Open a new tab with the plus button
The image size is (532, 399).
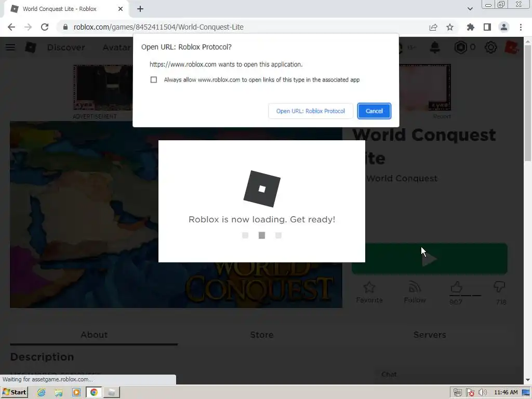[140, 9]
